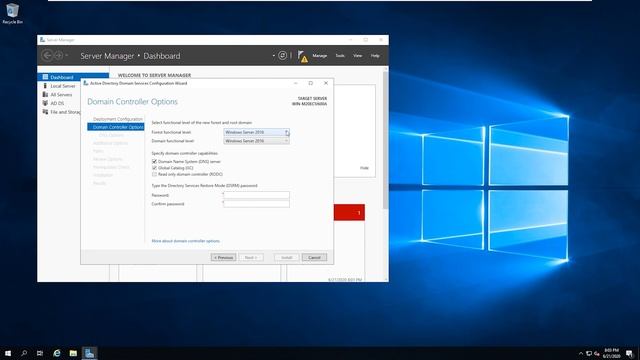The height and width of the screenshot is (360, 640).
Task: Click the Cancel button in the wizard
Action: 314,258
